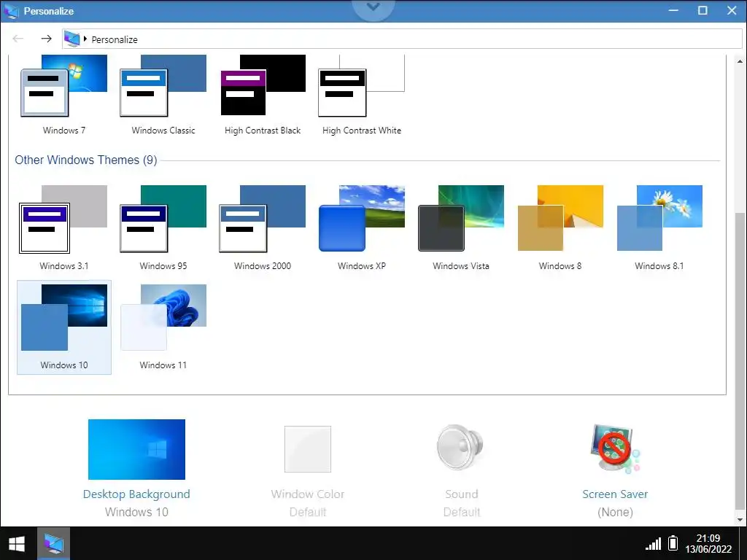
Task: Click the Window Color label
Action: (308, 494)
